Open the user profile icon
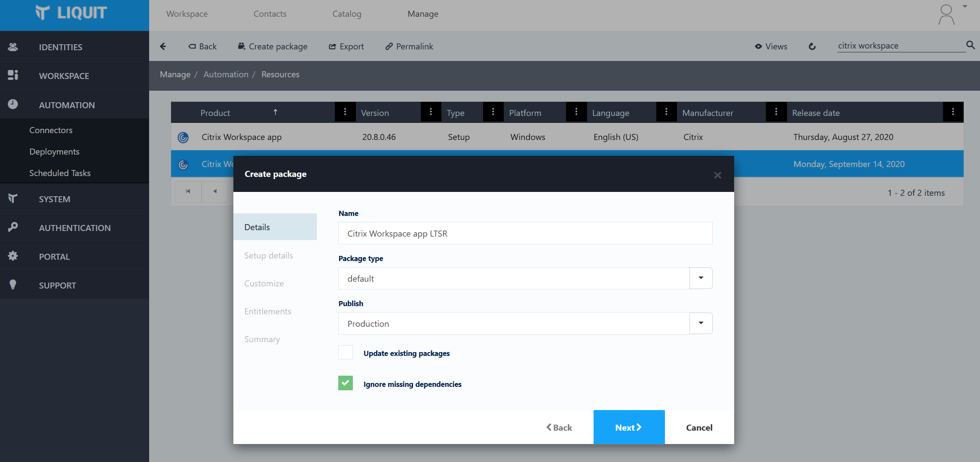Image resolution: width=980 pixels, height=462 pixels. [946, 15]
